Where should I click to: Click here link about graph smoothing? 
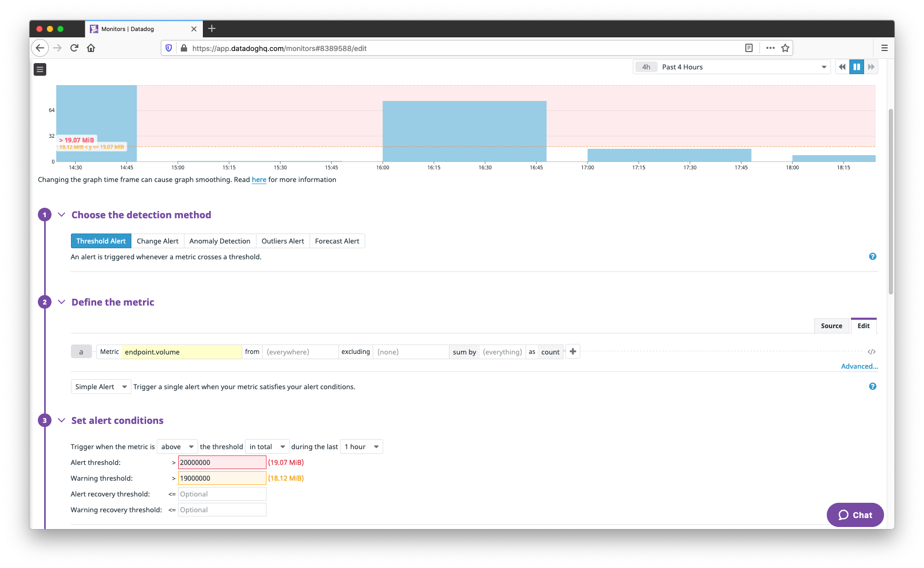click(259, 179)
